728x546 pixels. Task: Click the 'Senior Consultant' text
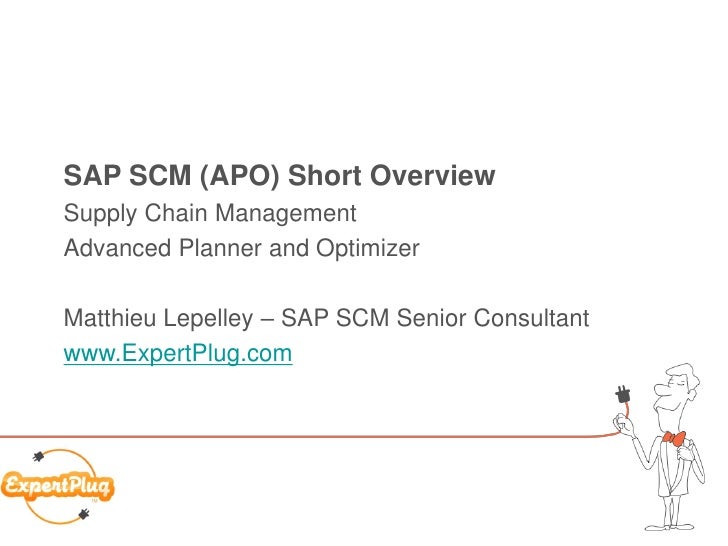pos(493,318)
